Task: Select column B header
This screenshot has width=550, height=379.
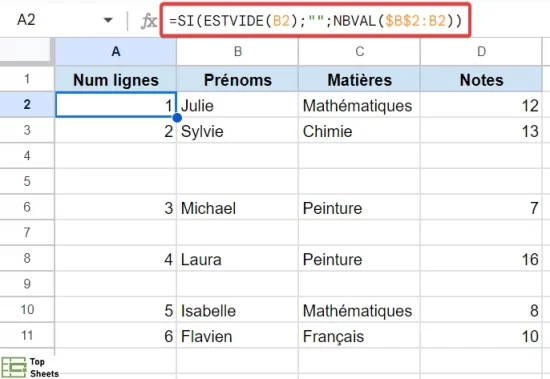Action: 237,52
